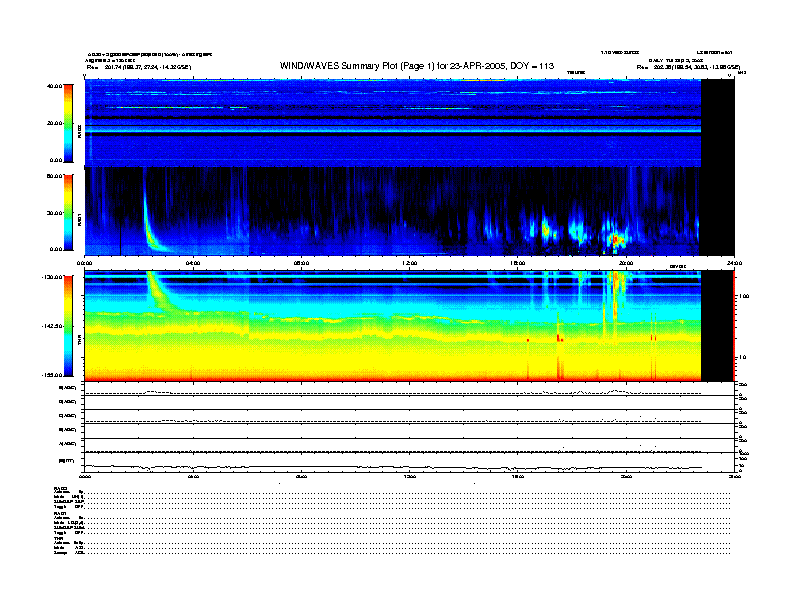Click the 12:00 label on the bottom time axis
The height and width of the screenshot is (612, 792).
coord(410,476)
